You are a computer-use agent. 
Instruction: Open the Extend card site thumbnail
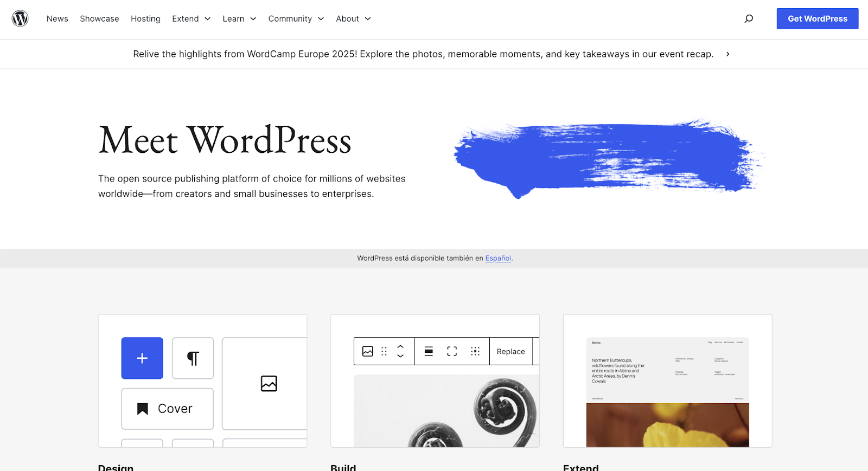click(x=667, y=391)
